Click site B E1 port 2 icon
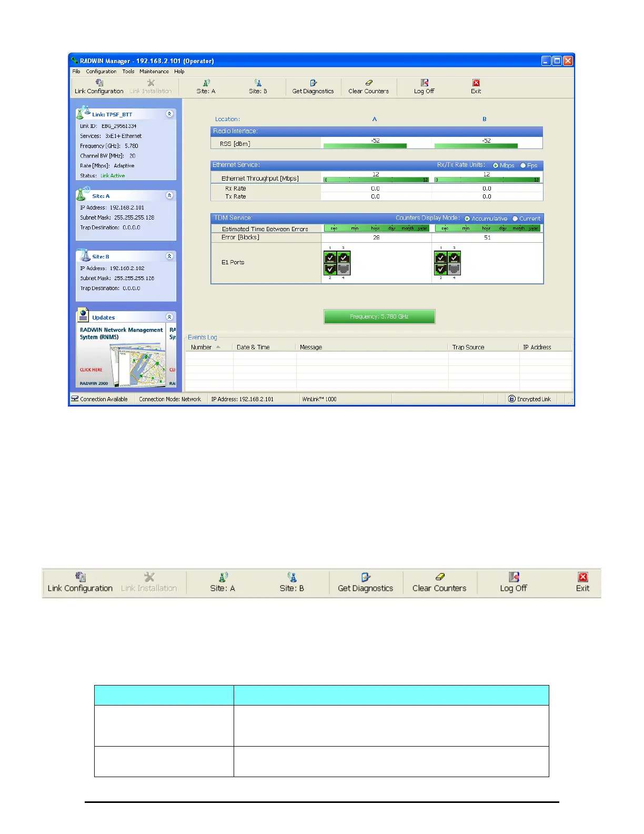Viewport: 644px width, 834px height. click(441, 269)
